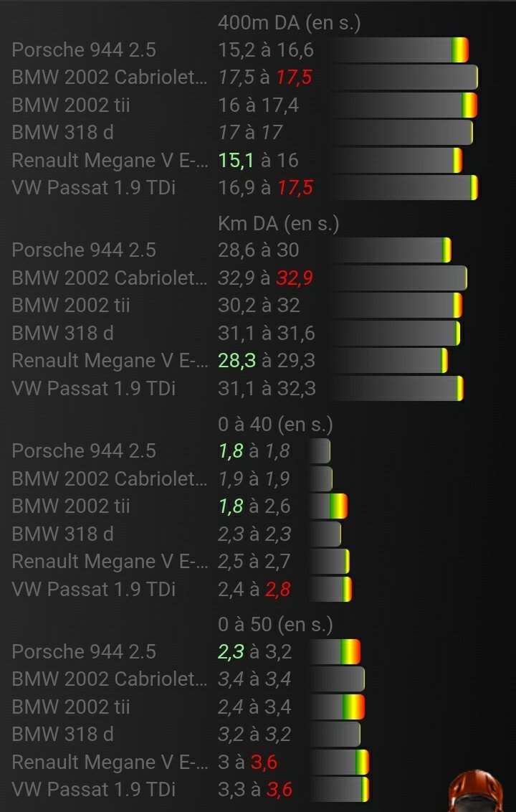Tap the Renault Megane bar in 0 à 50

[x=339, y=763]
